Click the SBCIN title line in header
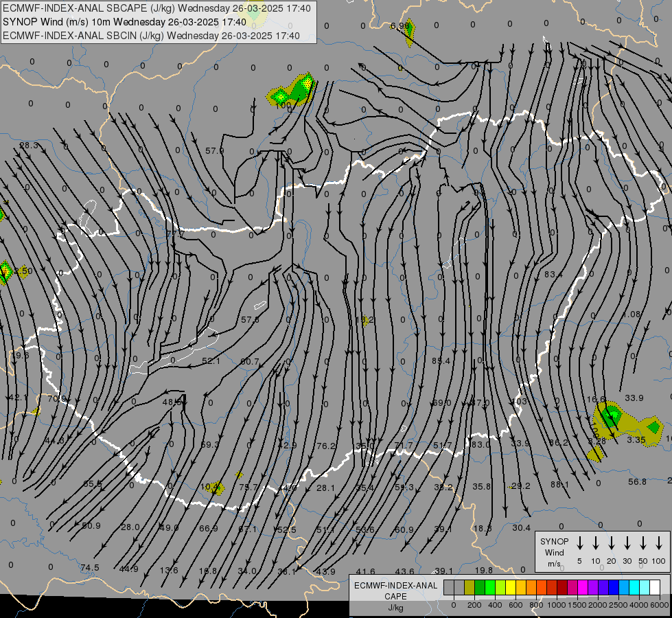This screenshot has height=618, width=672. click(151, 36)
